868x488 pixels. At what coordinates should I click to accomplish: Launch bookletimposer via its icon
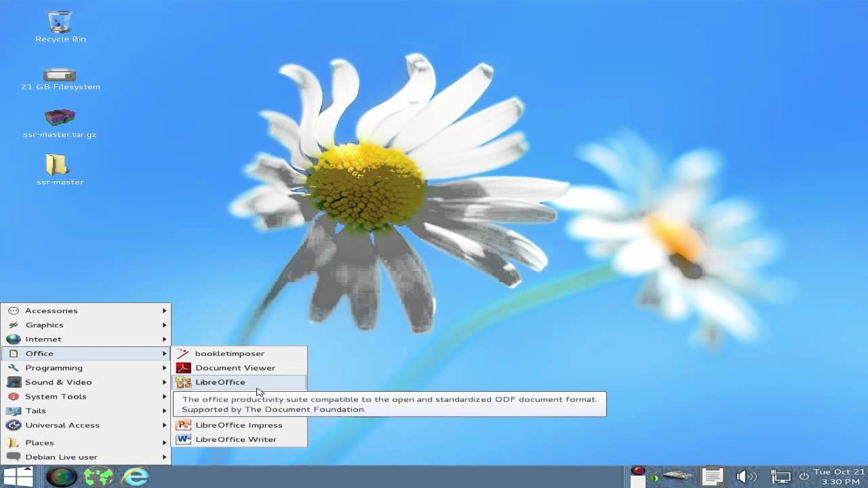pyautogui.click(x=183, y=353)
